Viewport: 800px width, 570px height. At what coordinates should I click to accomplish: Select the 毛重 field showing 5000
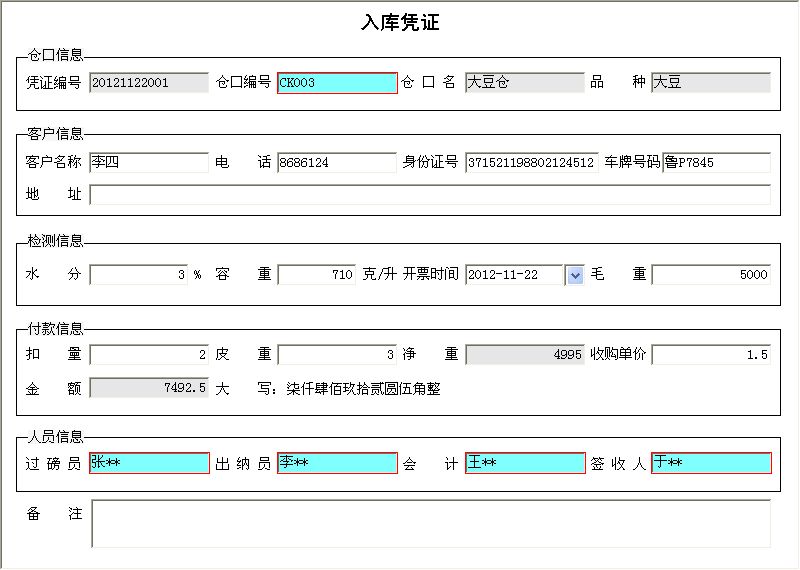coord(710,274)
